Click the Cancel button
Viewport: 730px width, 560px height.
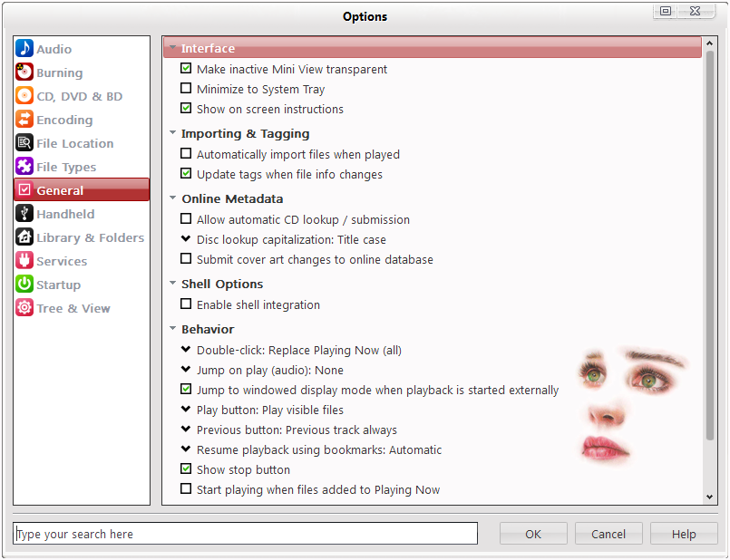pyautogui.click(x=608, y=534)
